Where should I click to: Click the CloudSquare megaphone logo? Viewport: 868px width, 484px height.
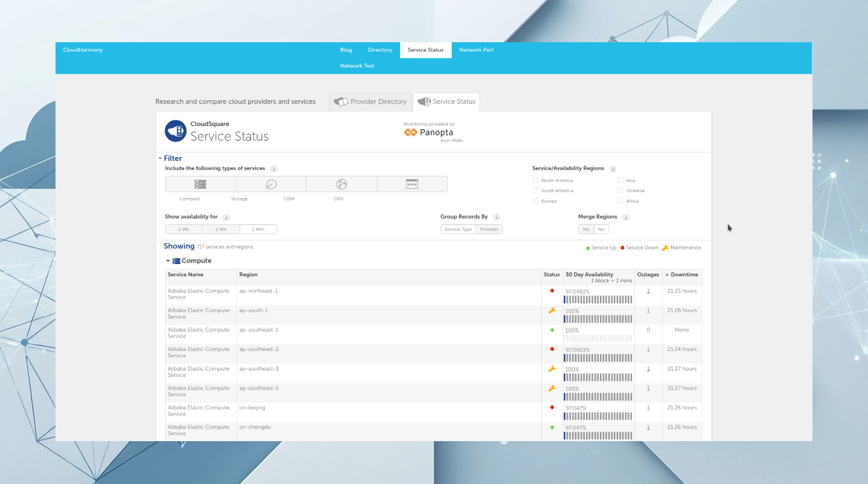tap(175, 131)
